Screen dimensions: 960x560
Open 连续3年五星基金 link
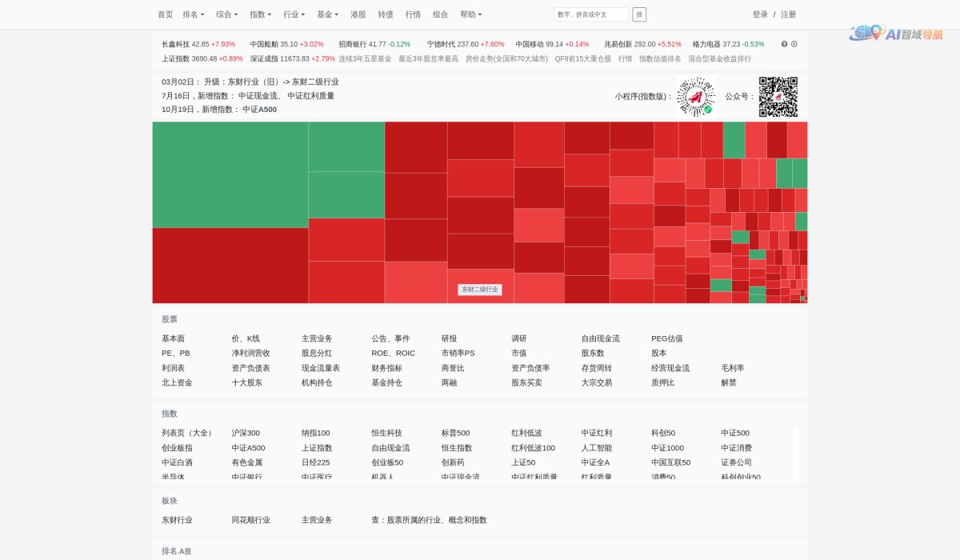[365, 59]
